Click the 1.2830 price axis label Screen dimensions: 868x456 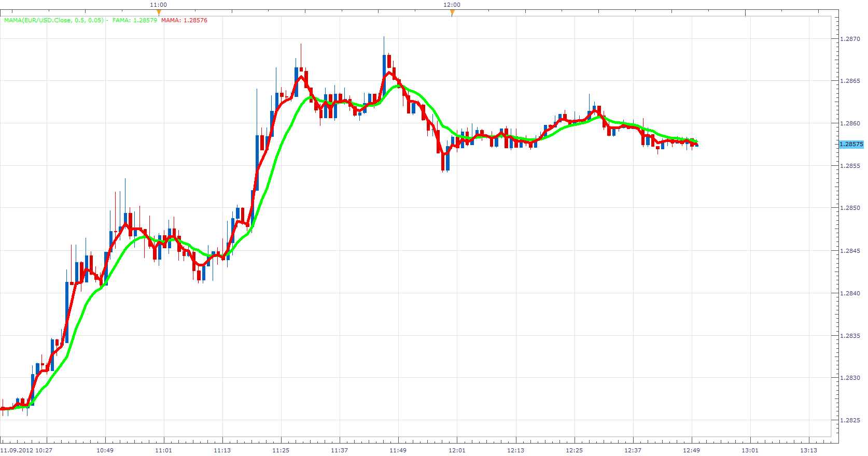coord(850,378)
